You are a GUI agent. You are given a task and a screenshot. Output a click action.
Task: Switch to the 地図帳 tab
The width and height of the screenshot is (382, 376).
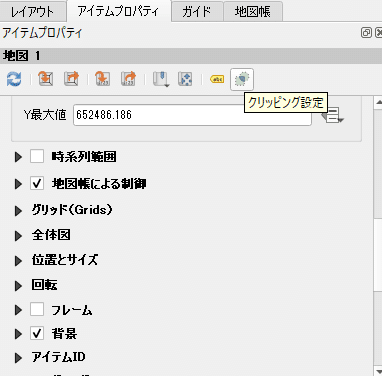pos(253,12)
